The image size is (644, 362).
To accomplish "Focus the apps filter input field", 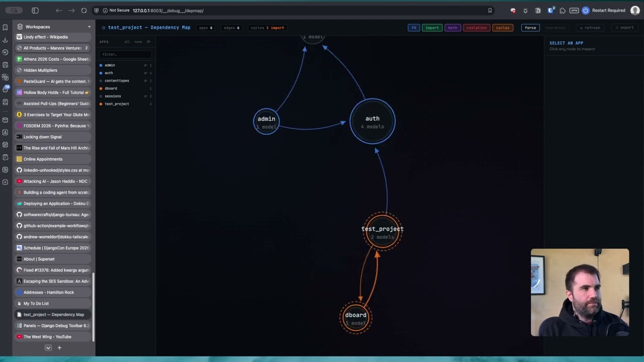I will click(x=125, y=54).
